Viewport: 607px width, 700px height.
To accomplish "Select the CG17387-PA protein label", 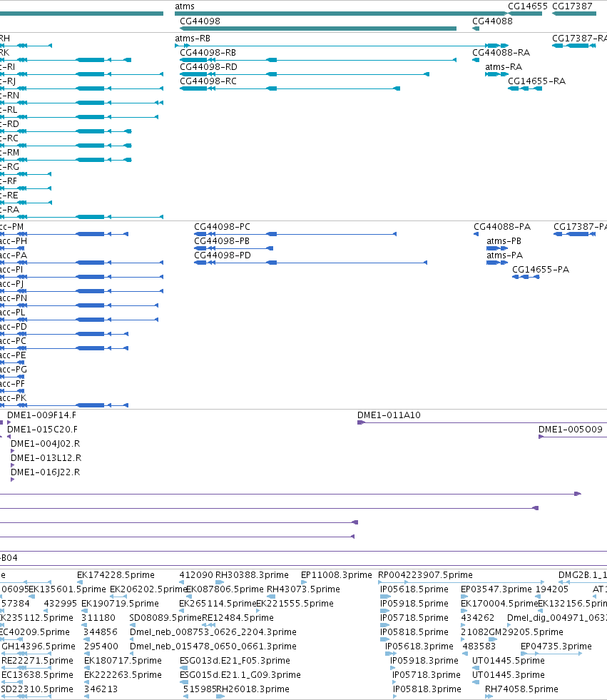I will tap(580, 227).
